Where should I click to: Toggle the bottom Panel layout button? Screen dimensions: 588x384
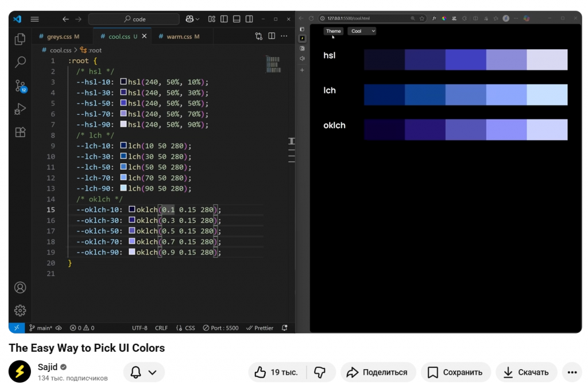coord(237,19)
